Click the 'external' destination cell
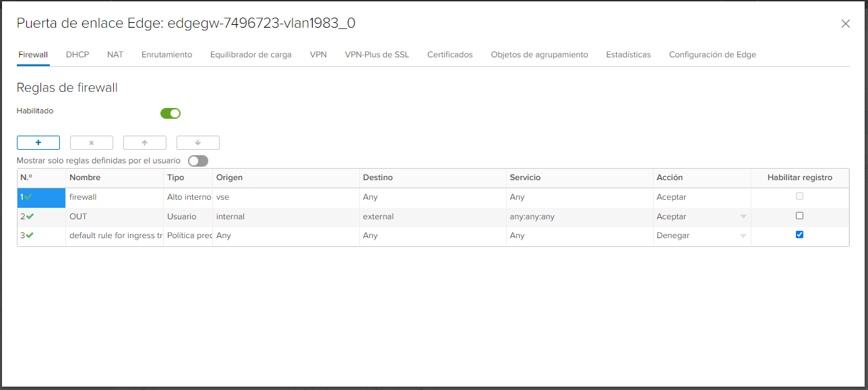This screenshot has height=390, width=868. pyautogui.click(x=433, y=217)
